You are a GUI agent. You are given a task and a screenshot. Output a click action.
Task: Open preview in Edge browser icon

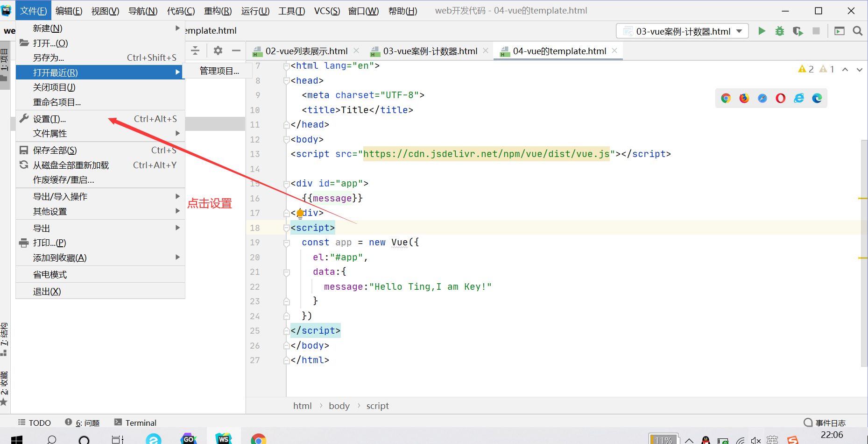point(817,98)
